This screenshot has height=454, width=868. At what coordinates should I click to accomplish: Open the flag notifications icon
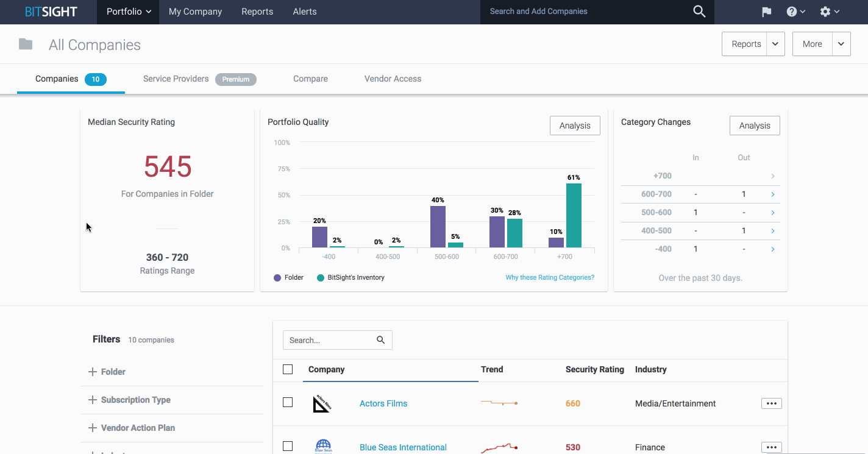(766, 12)
